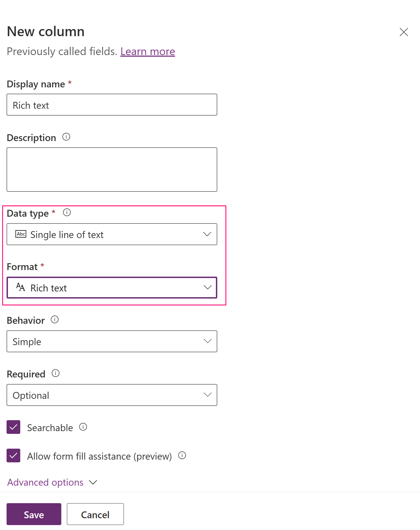Screen dimensions: 420x530
Task: Click the Data type info icon
Action: click(67, 212)
